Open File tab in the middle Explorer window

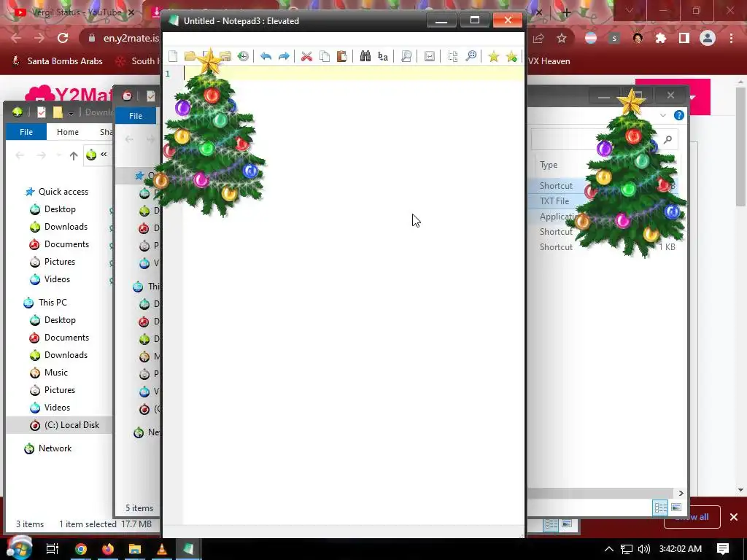136,116
